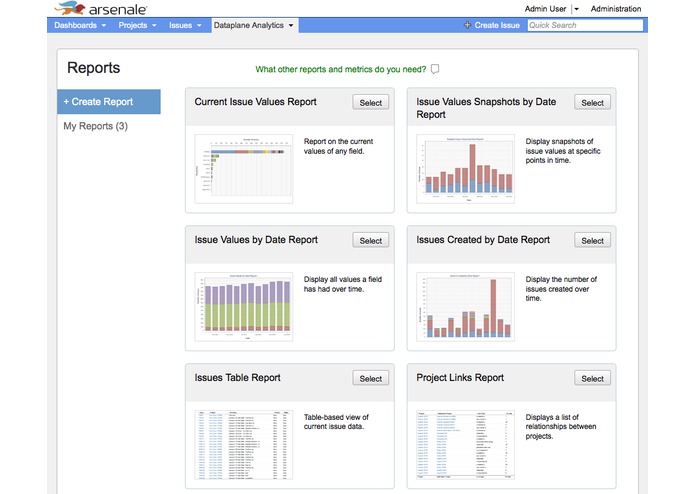
Task: Open the Issues menu
Action: pyautogui.click(x=185, y=25)
